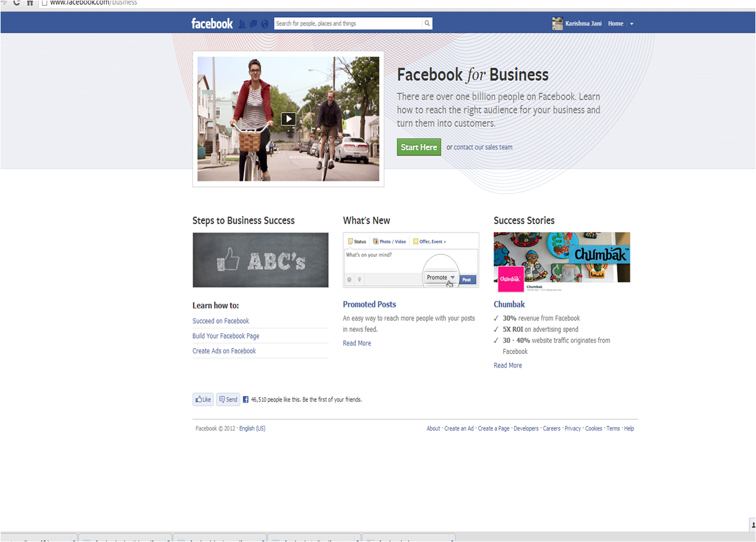Image resolution: width=756 pixels, height=542 pixels.
Task: Open the Privacy footer link
Action: [x=573, y=429]
